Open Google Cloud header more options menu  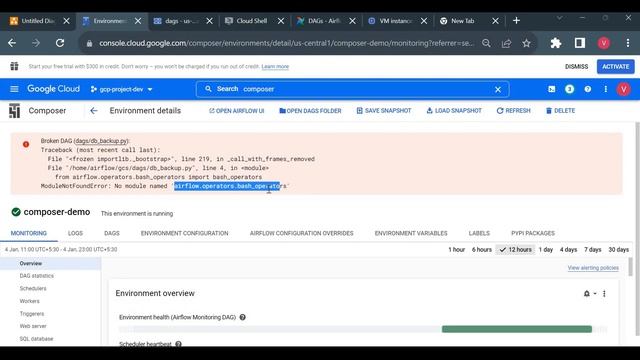[x=605, y=89]
